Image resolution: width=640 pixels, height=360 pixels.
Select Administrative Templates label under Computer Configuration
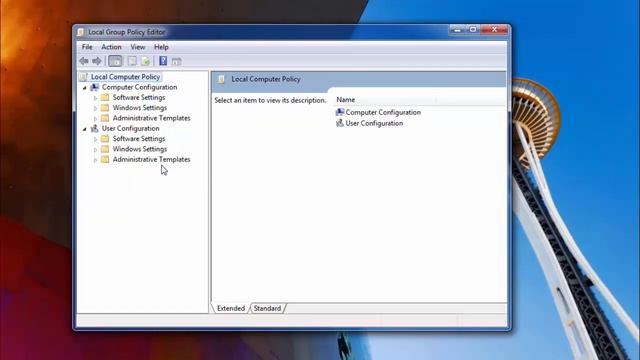(x=151, y=118)
